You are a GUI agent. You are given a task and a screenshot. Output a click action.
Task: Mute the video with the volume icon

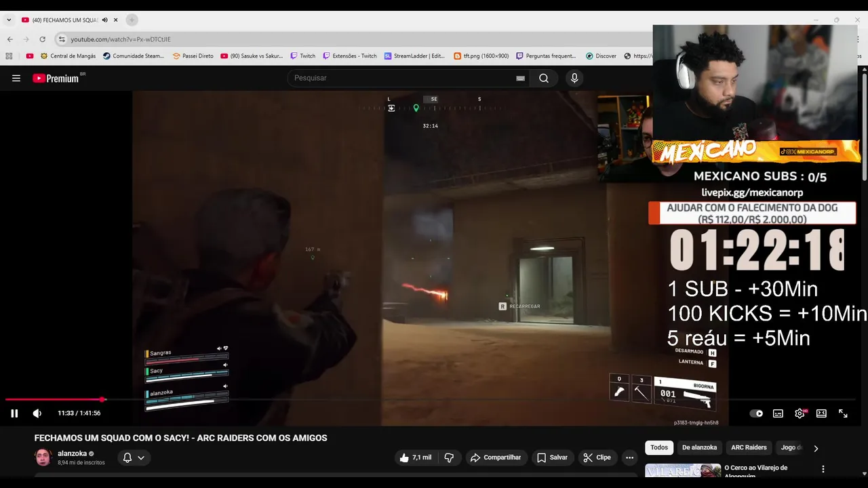(x=37, y=413)
